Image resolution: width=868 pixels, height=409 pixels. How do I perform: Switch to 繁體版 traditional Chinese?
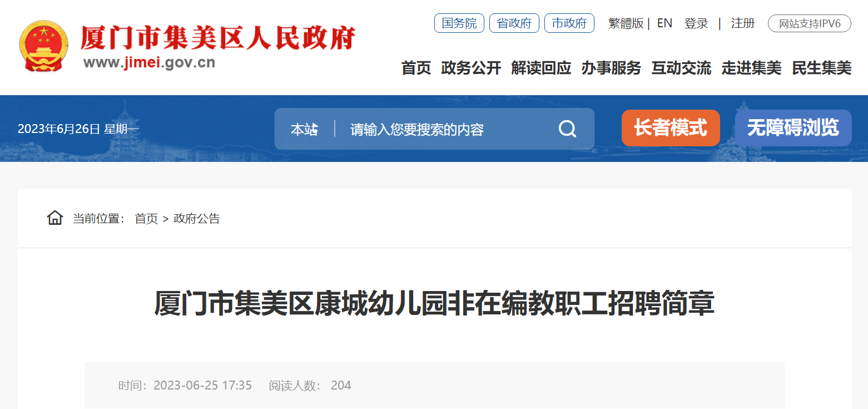(x=626, y=23)
